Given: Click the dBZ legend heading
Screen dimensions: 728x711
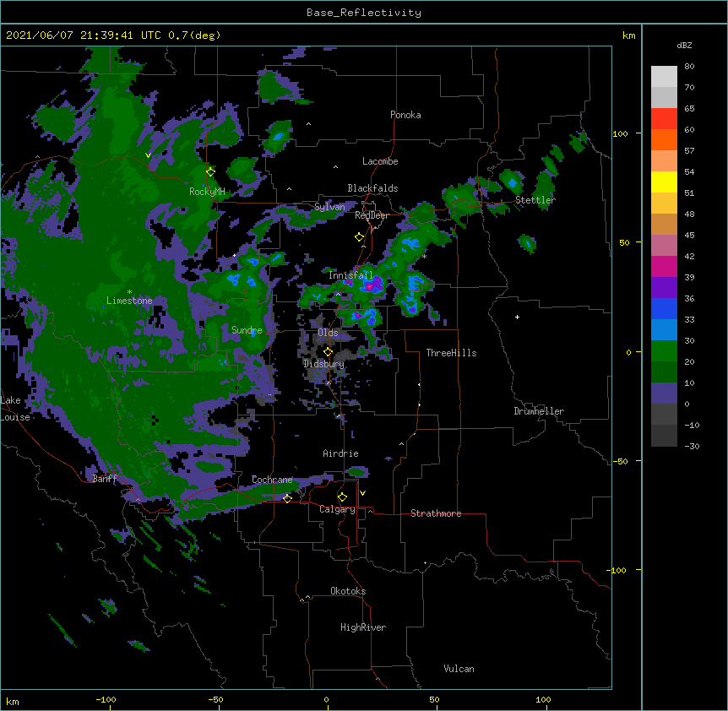Looking at the screenshot, I should (x=684, y=45).
